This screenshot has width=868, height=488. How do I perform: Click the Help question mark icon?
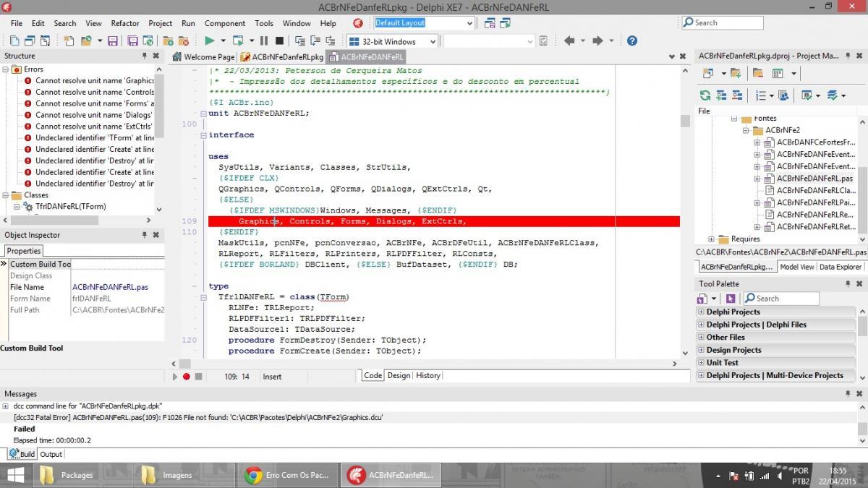[x=631, y=41]
